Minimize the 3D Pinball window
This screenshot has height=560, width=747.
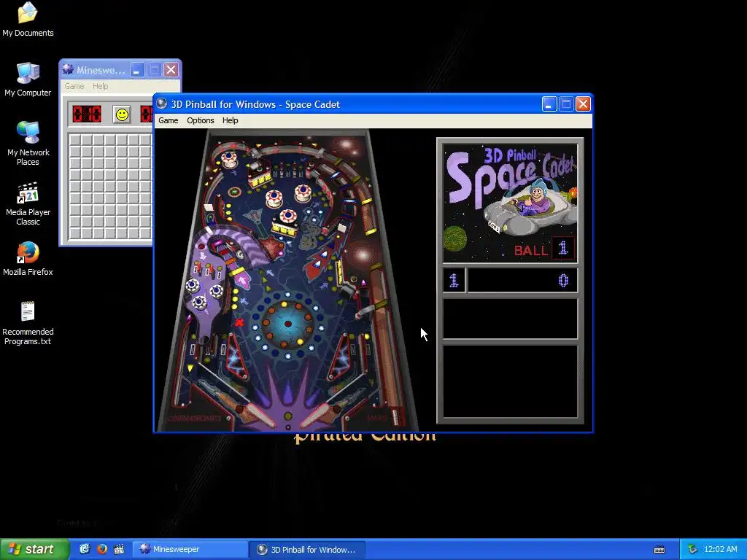tap(549, 104)
